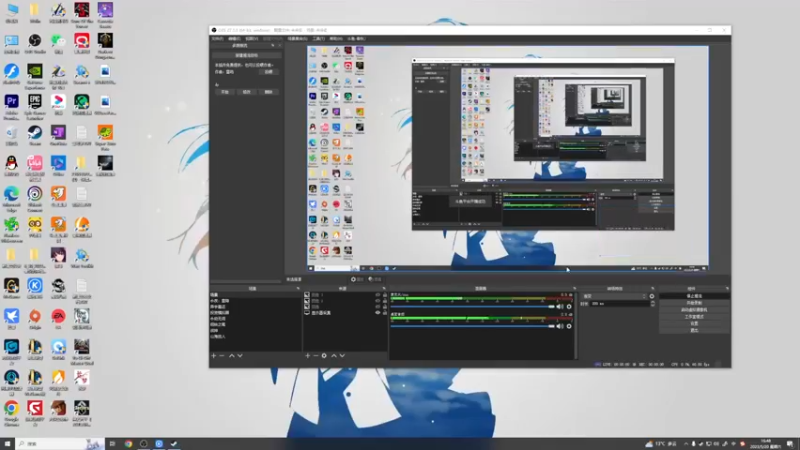The image size is (800, 450).
Task: Adjust the Desktop Audio volume slider
Action: 472,326
